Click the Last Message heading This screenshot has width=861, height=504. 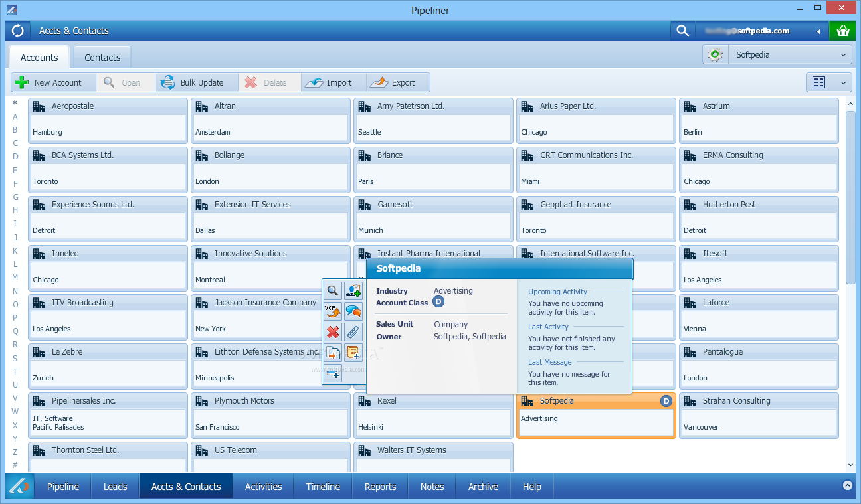(x=549, y=362)
